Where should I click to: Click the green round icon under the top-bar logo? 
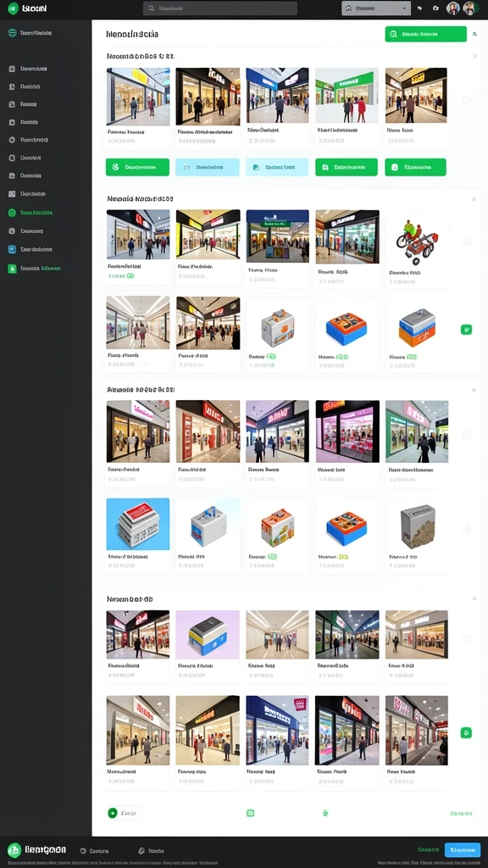tap(12, 33)
